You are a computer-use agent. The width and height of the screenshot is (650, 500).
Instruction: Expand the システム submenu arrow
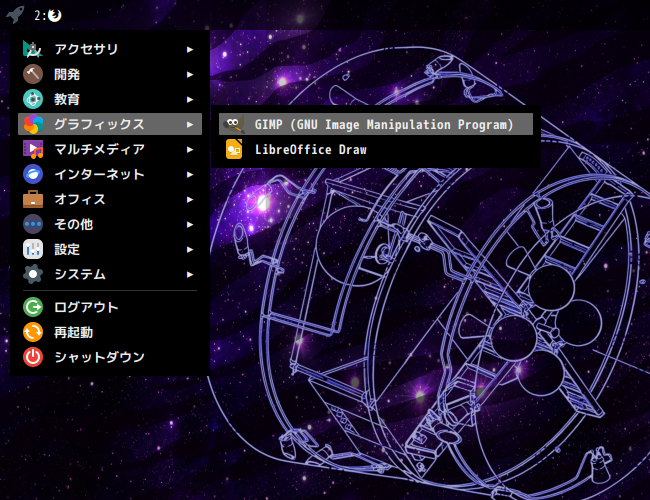click(x=190, y=274)
